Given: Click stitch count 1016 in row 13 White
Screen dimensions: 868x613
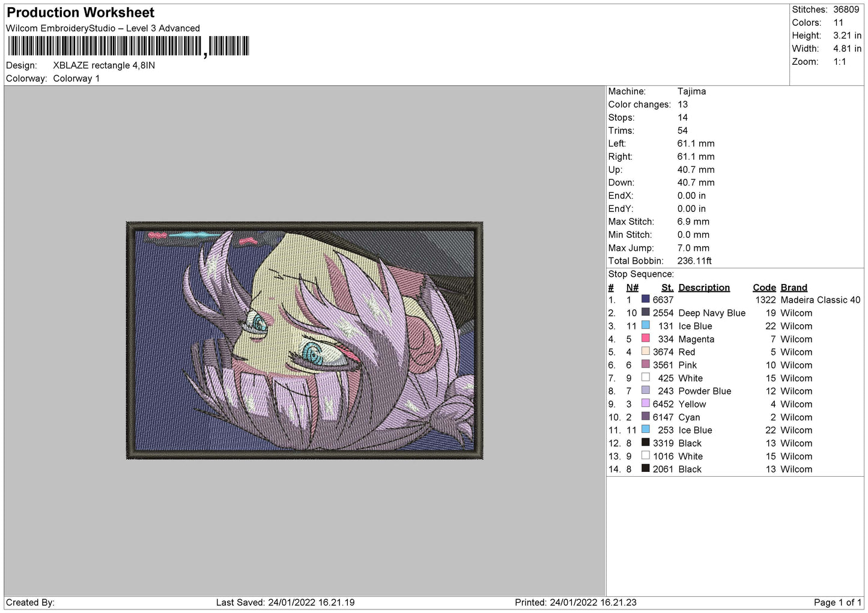Looking at the screenshot, I should [663, 456].
